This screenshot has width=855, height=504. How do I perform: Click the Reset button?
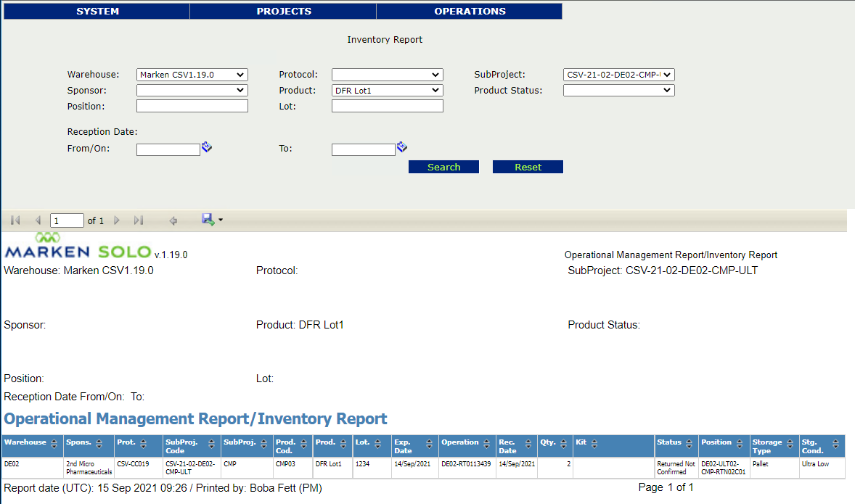pos(528,168)
